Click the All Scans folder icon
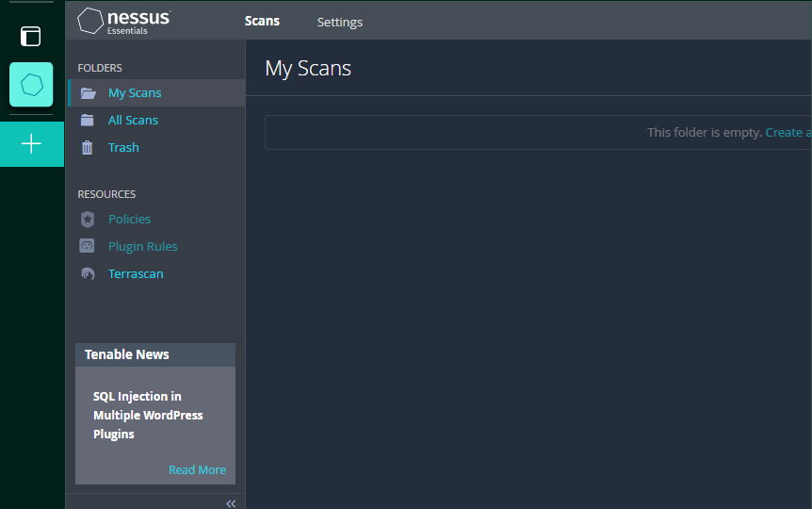This screenshot has width=812, height=509. pyautogui.click(x=87, y=121)
